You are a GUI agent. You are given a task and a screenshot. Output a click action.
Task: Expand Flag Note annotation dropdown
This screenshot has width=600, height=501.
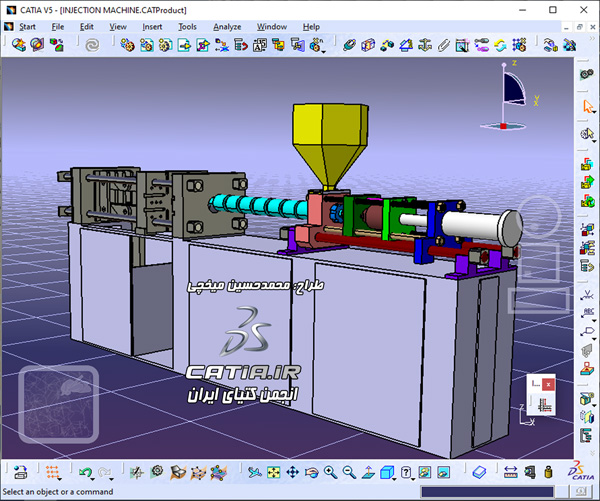click(x=594, y=339)
